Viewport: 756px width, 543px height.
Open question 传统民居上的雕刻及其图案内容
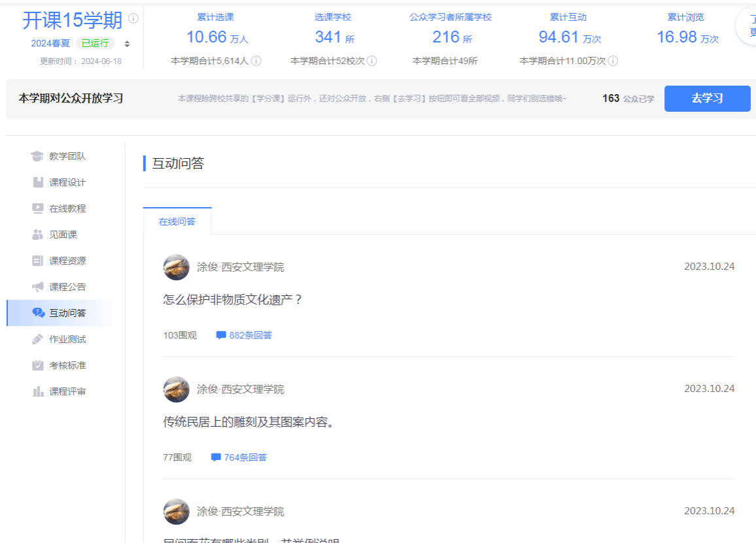(249, 422)
